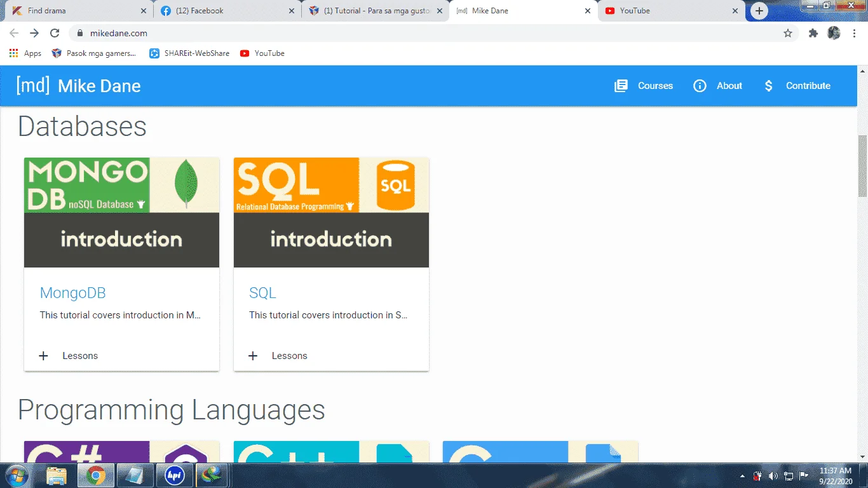The width and height of the screenshot is (868, 488).
Task: Click the [md] Mike Dane site logo
Action: click(x=79, y=86)
